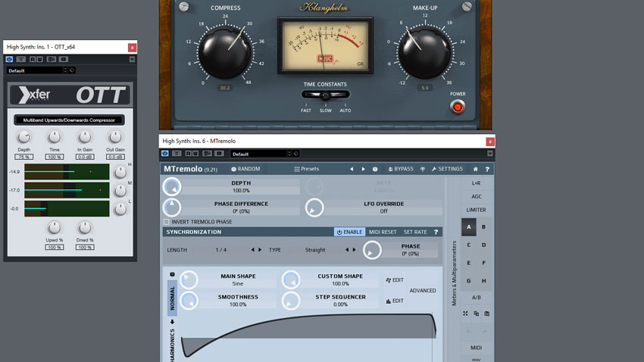This screenshot has width=644, height=362.
Task: Toggle BYPASS in the MTremolo header
Action: pyautogui.click(x=401, y=169)
